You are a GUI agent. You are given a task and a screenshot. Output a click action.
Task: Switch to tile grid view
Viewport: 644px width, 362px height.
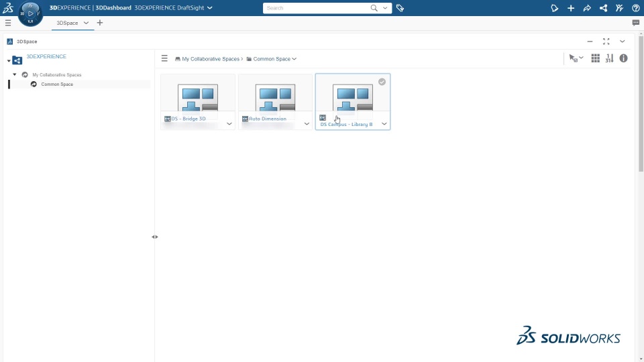(595, 58)
